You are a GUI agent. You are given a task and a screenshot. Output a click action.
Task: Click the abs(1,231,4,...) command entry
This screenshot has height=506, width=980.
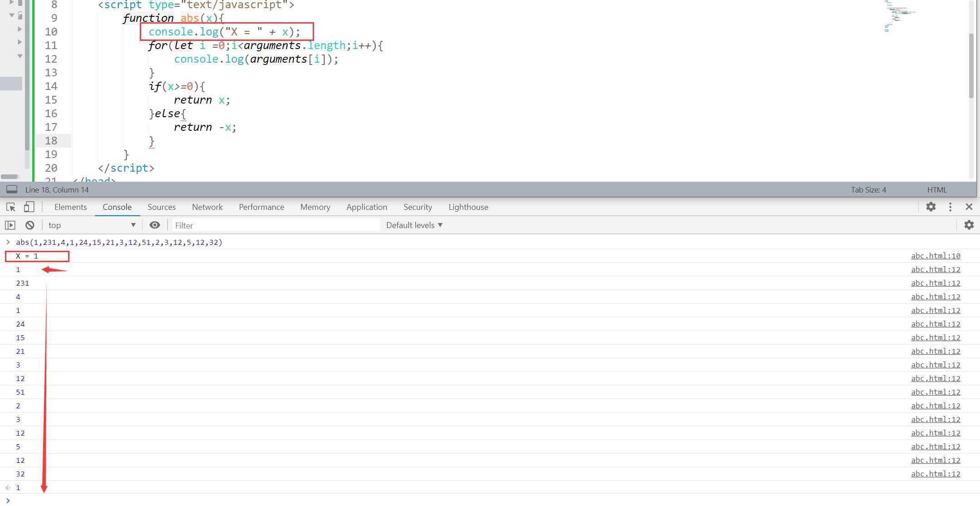tap(119, 243)
